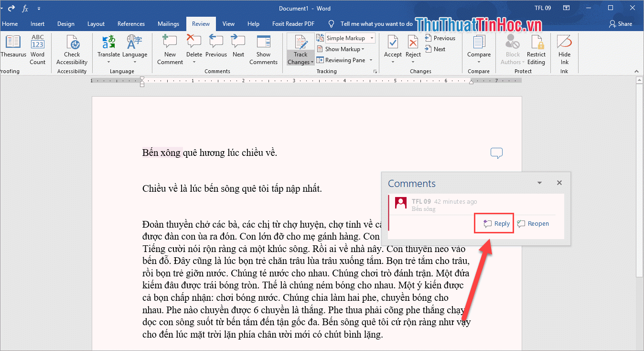Image resolution: width=644 pixels, height=351 pixels.
Task: Open Customize Quick Access Toolbar arrow
Action: [39, 9]
